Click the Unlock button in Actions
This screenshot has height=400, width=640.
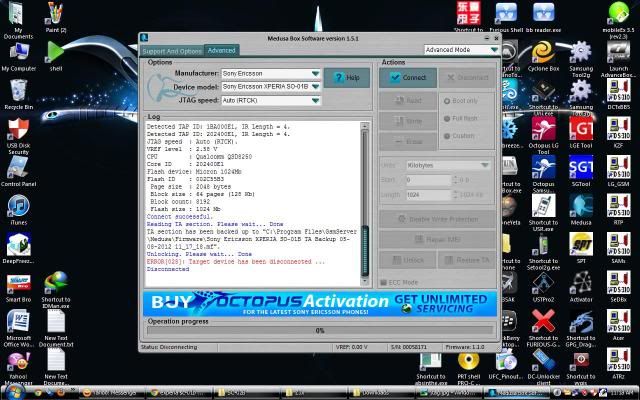coord(408,260)
